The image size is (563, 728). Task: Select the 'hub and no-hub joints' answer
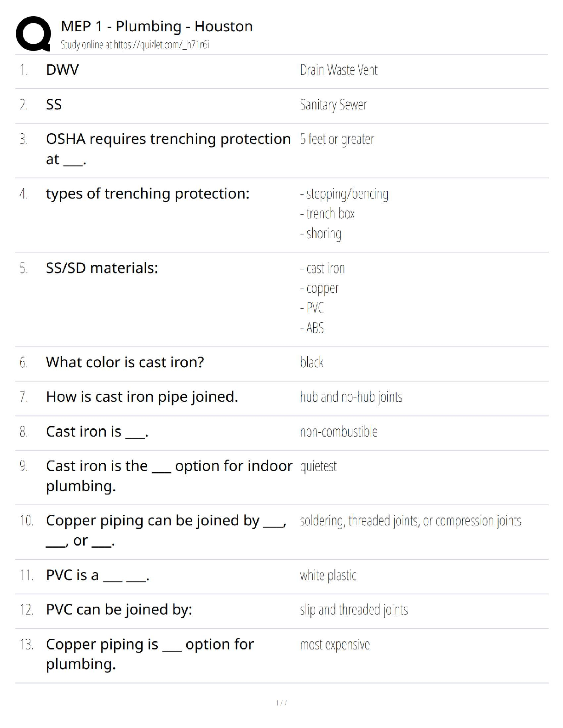[x=351, y=397]
